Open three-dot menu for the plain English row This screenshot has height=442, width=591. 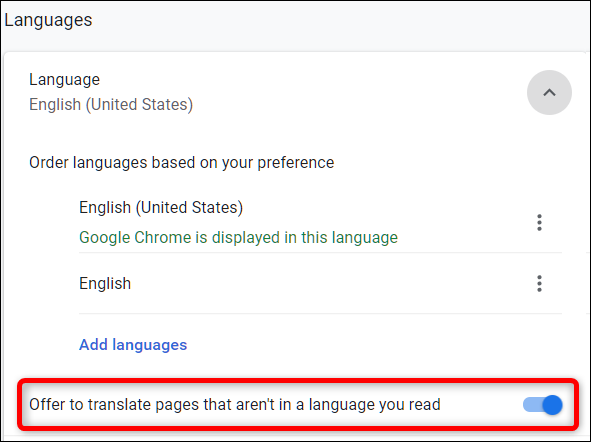539,283
